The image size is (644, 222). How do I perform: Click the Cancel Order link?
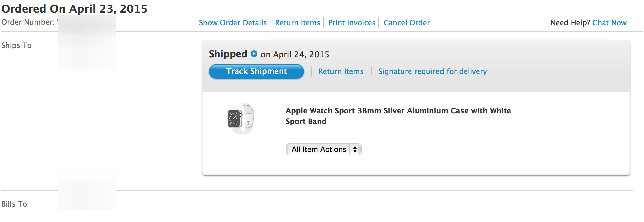click(x=407, y=23)
